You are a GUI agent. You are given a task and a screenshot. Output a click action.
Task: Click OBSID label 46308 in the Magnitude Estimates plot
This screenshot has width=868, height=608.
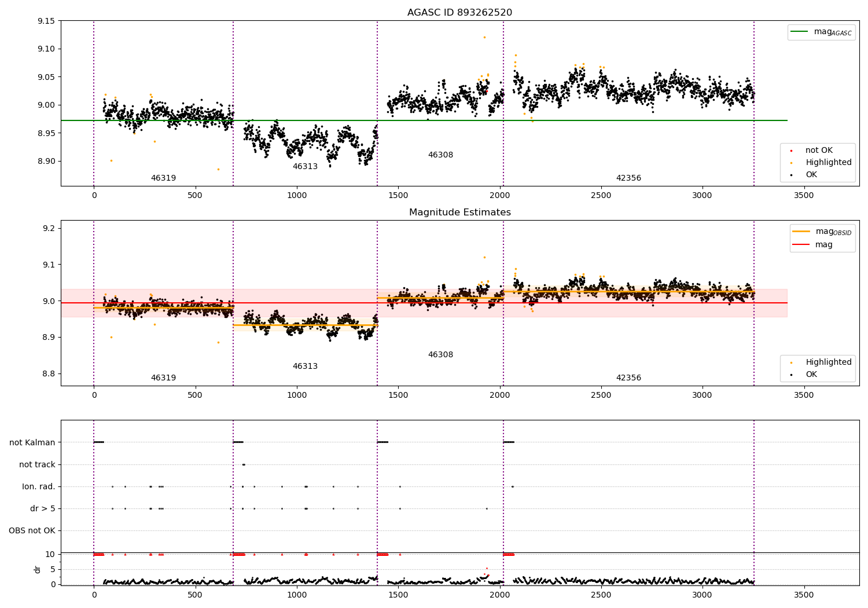tap(440, 355)
